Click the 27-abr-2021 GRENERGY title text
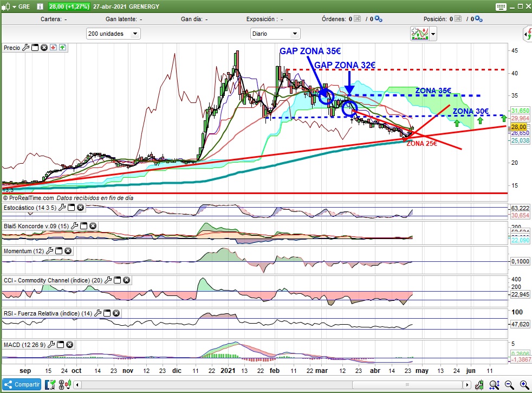The width and height of the screenshot is (532, 393). click(x=126, y=7)
